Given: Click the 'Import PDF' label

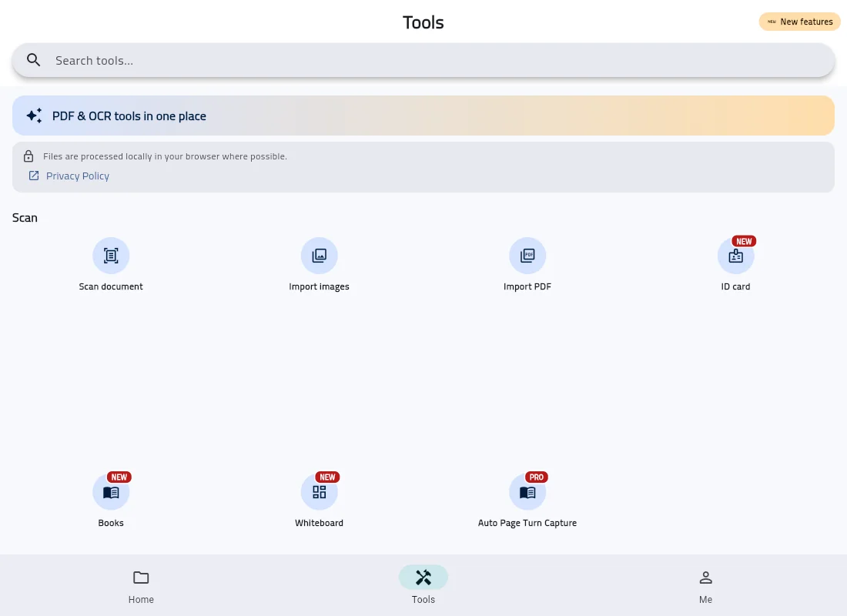Looking at the screenshot, I should pyautogui.click(x=527, y=286).
